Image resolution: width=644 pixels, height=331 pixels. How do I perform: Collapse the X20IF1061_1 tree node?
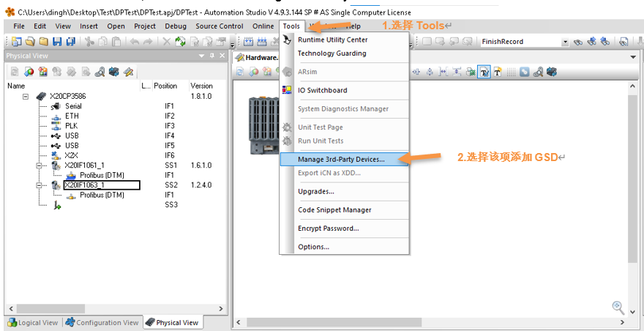tap(40, 165)
